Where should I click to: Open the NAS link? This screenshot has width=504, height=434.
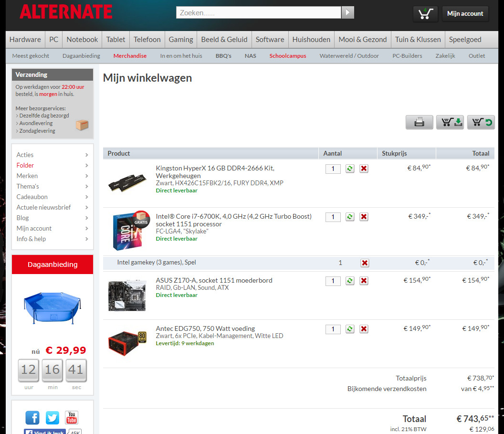coord(251,56)
